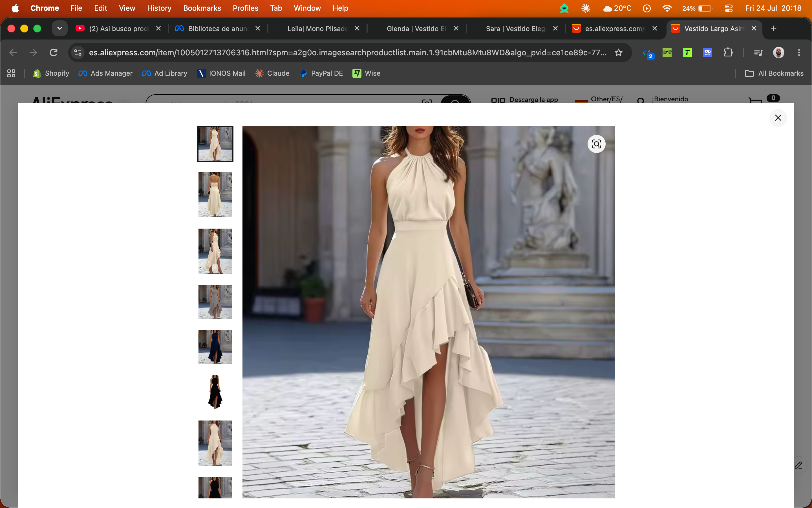
Task: Open the Chrome profile avatar
Action: tap(778, 52)
